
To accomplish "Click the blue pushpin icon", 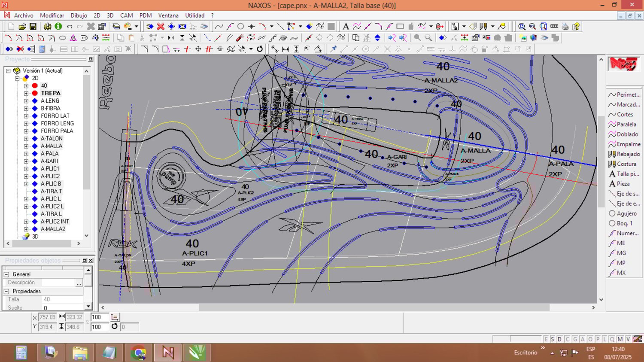I will (333, 49).
